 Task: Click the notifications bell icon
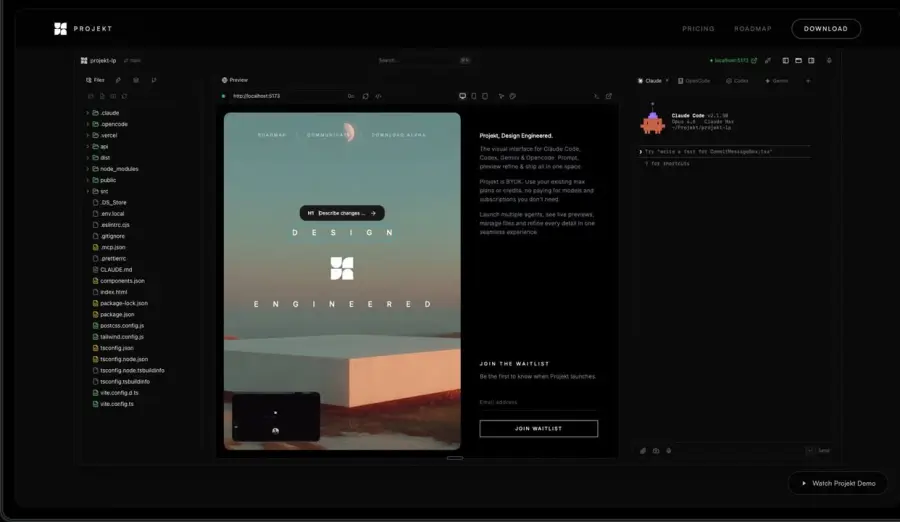pos(829,60)
